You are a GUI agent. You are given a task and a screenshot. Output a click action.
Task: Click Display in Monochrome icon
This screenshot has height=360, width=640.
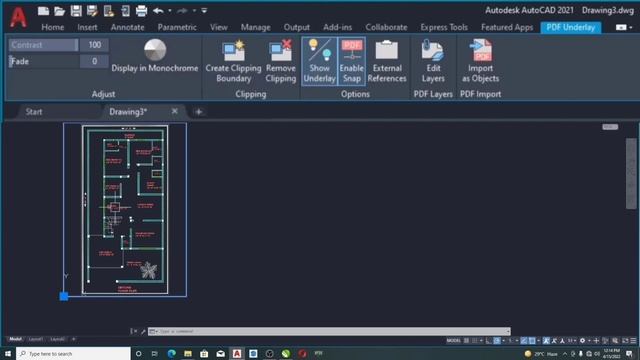pyautogui.click(x=155, y=50)
